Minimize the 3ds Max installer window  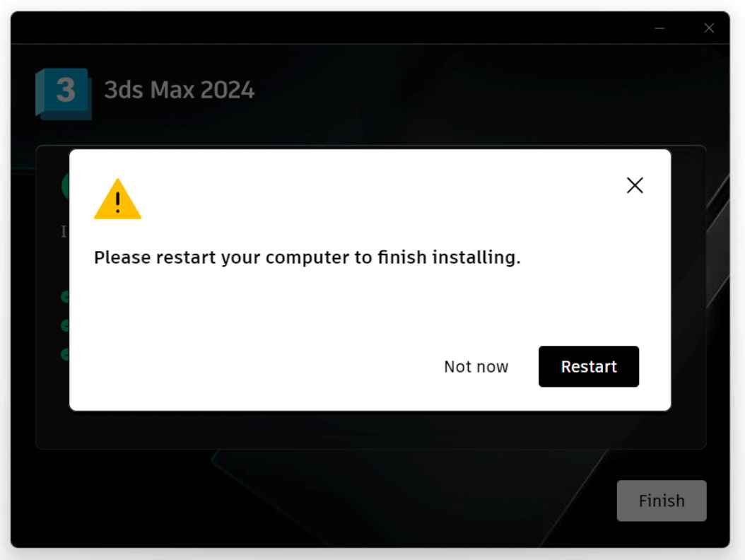click(659, 28)
